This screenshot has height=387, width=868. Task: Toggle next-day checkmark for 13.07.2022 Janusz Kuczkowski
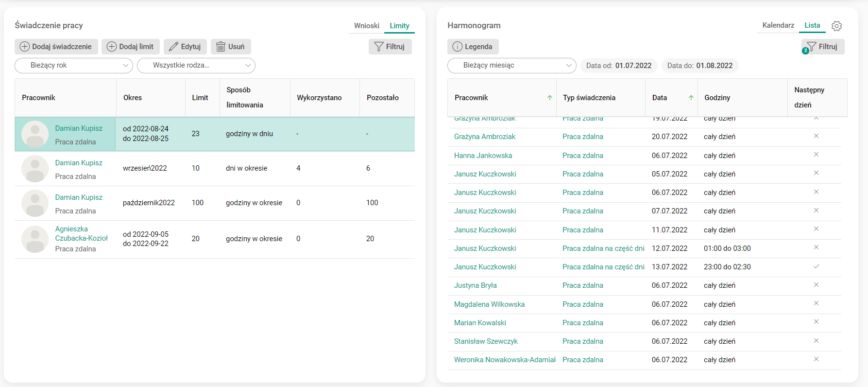point(816,266)
